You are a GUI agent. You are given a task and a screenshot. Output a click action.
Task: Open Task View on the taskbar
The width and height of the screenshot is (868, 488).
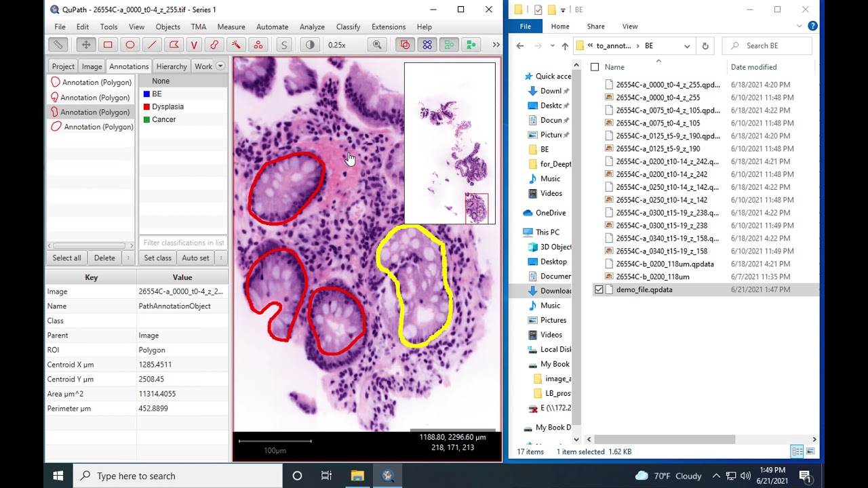[326, 476]
